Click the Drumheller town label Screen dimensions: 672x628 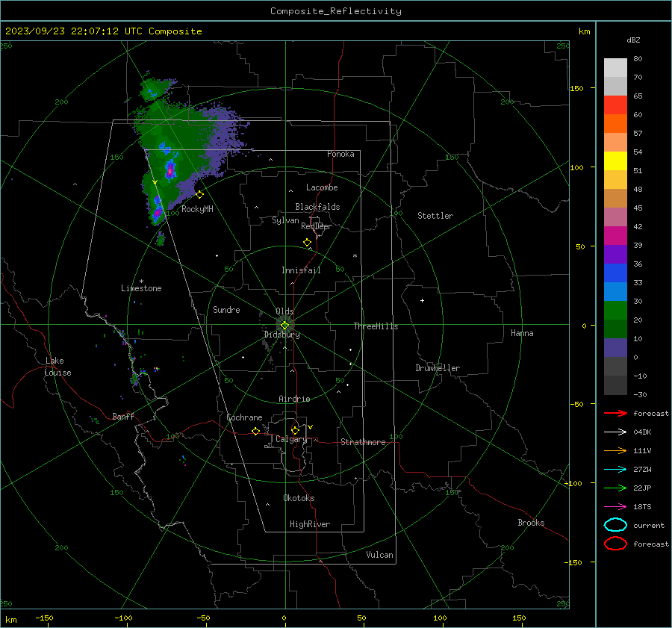click(x=438, y=368)
